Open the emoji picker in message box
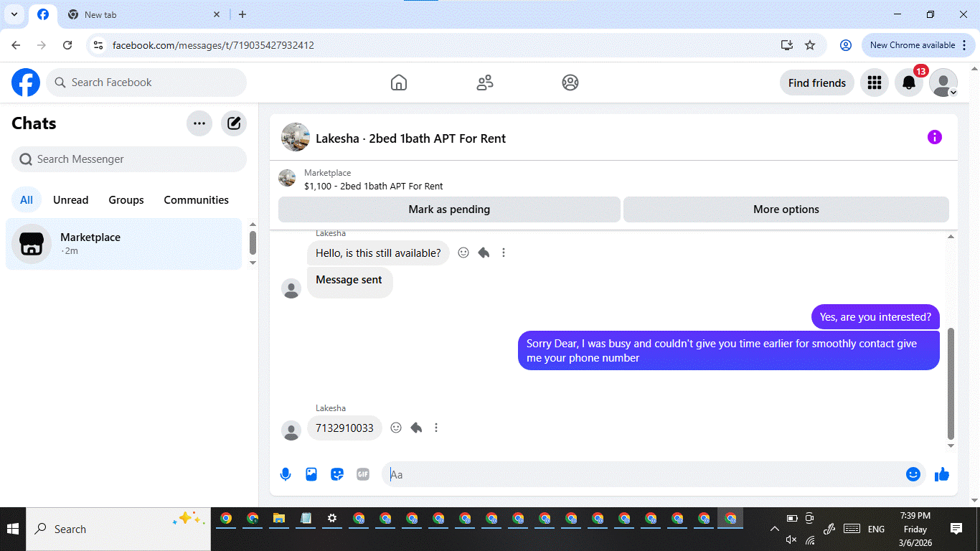Viewport: 980px width, 551px height. (x=913, y=474)
